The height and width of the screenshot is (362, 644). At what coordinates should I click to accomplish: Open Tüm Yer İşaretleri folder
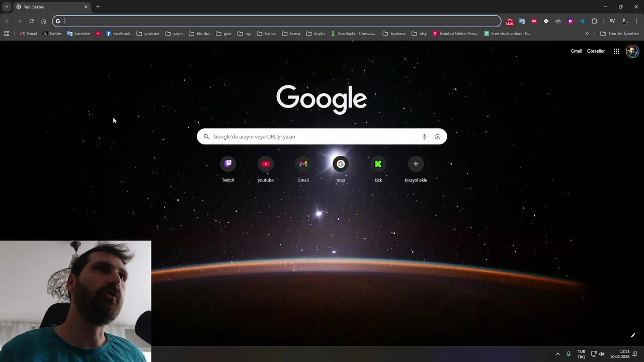620,34
